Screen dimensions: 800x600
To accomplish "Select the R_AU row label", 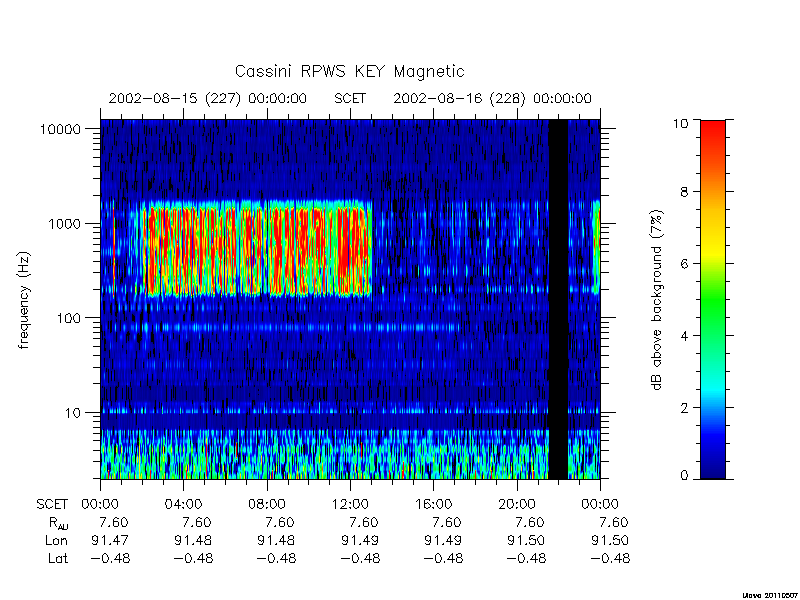I will coord(58,523).
